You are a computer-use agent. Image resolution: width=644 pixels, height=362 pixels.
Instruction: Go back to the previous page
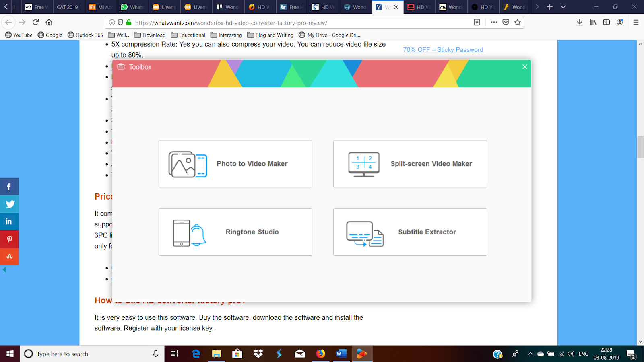8,23
